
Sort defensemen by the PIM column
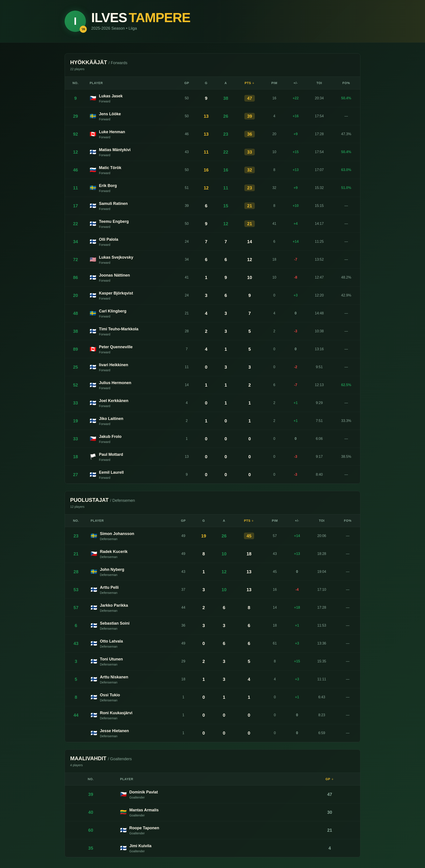point(275,521)
